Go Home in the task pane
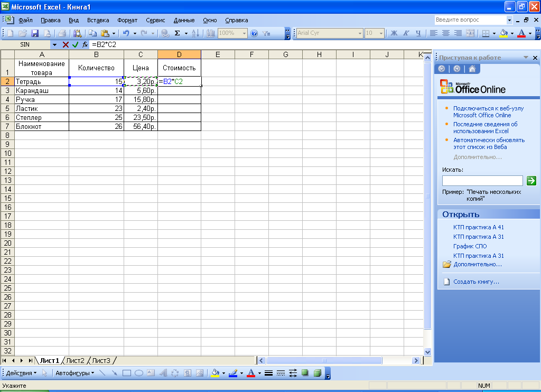 pos(472,69)
